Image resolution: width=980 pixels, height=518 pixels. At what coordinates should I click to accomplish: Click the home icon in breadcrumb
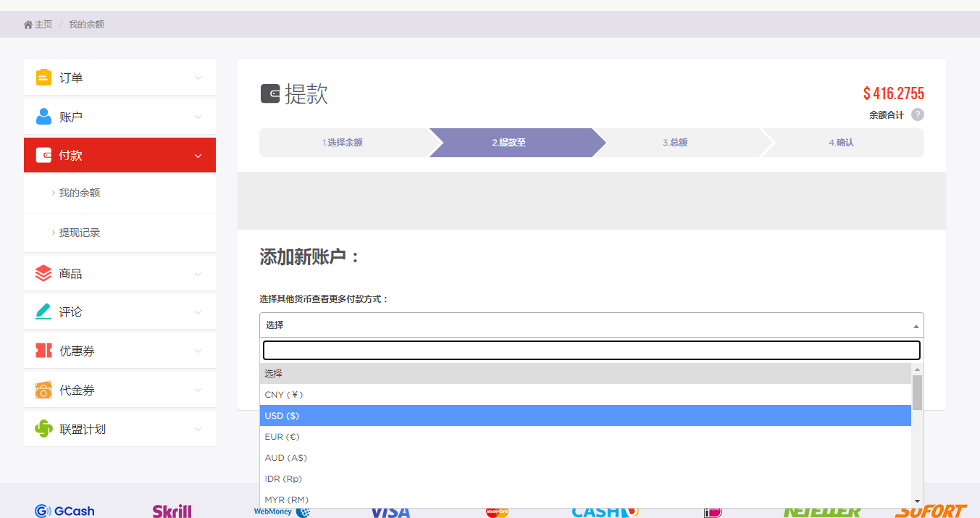[28, 25]
